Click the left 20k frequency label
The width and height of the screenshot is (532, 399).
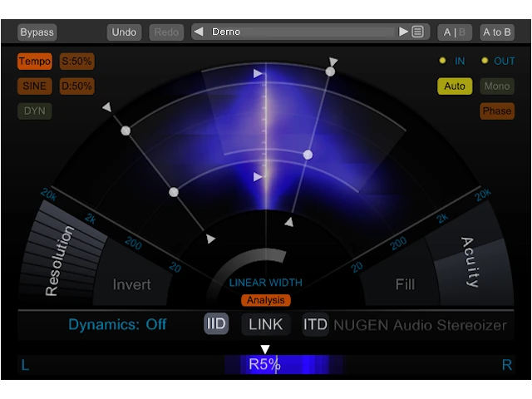click(x=48, y=195)
